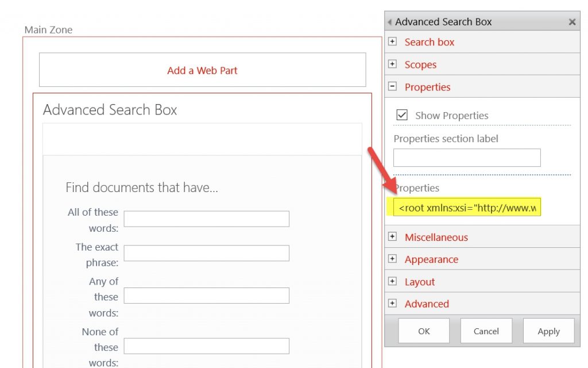Image resolution: width=588 pixels, height=368 pixels.
Task: Expand the Advanced section plus icon
Action: [392, 303]
